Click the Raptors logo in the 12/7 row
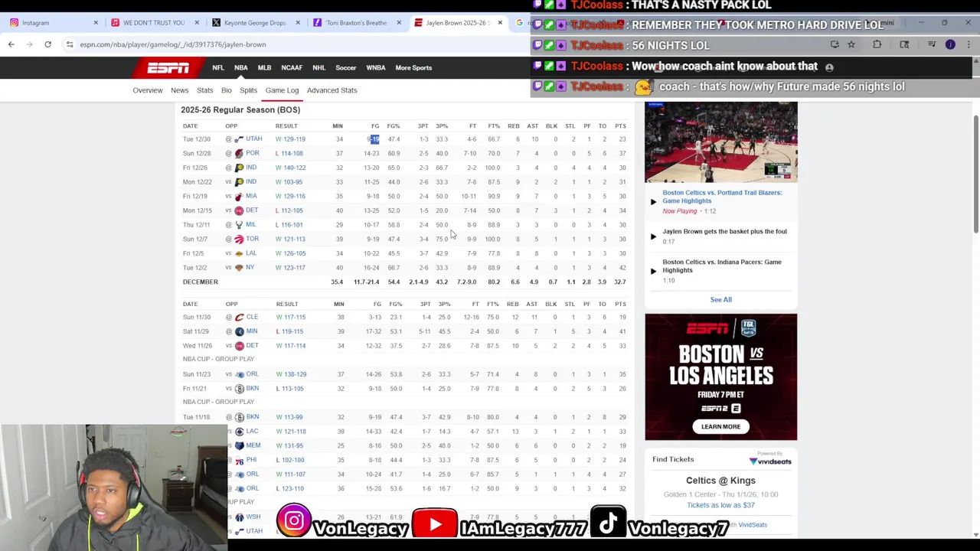This screenshot has height=551, width=980. click(x=239, y=240)
